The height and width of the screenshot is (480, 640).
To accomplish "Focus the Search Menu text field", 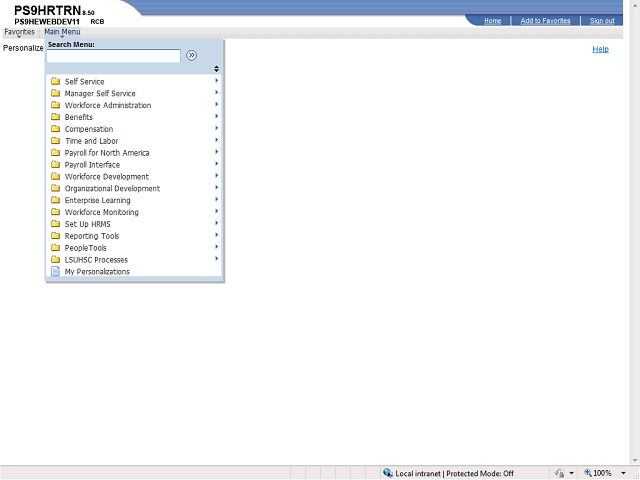I will [113, 56].
